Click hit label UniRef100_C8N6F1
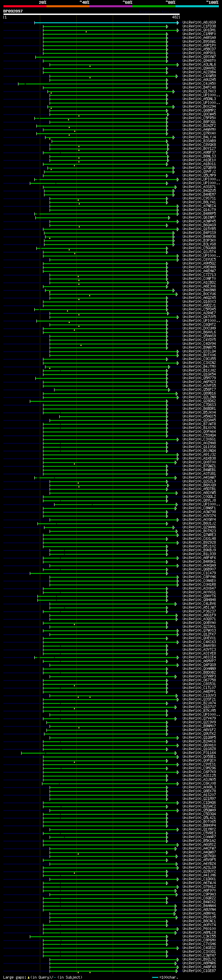222x980 pixels. [x=199, y=508]
